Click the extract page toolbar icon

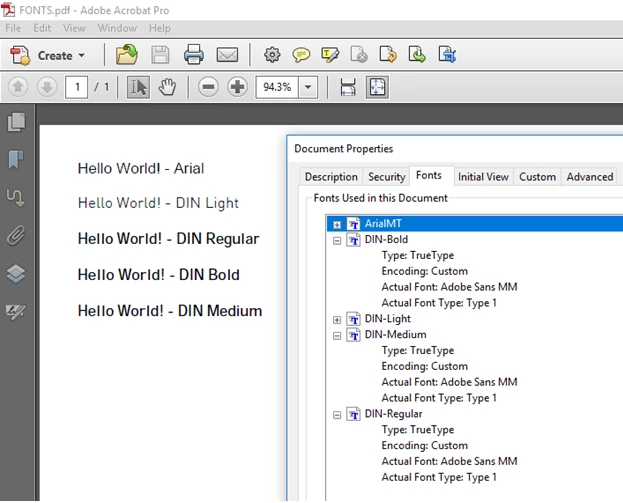click(x=417, y=54)
